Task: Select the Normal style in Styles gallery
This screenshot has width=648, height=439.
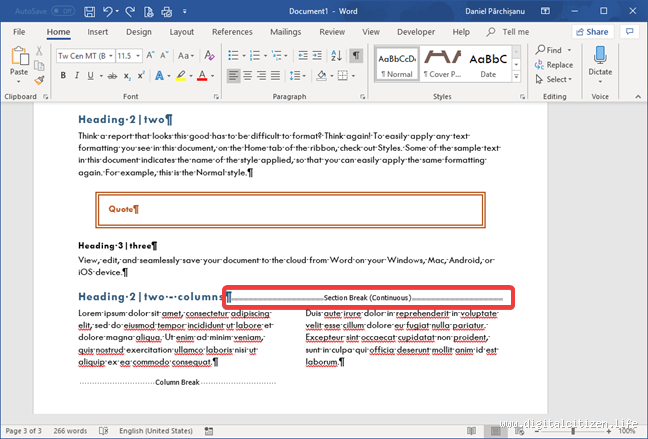Action: click(x=396, y=64)
